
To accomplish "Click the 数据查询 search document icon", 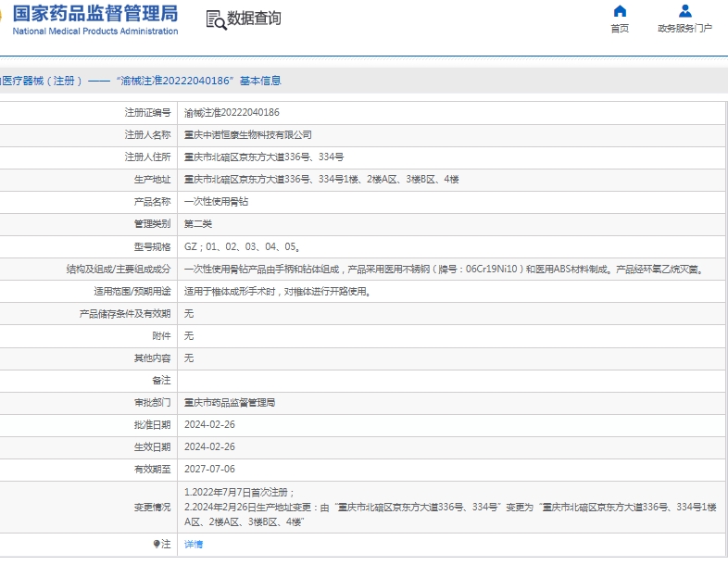I will pos(217,20).
